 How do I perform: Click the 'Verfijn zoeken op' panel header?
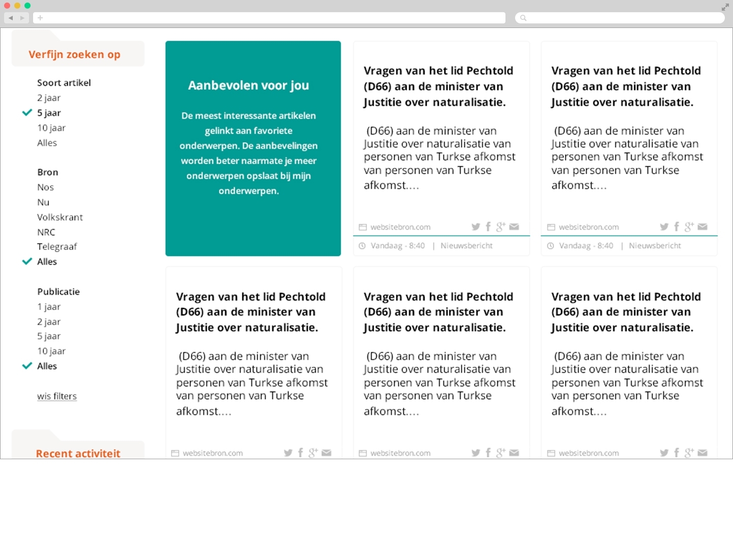pyautogui.click(x=74, y=54)
